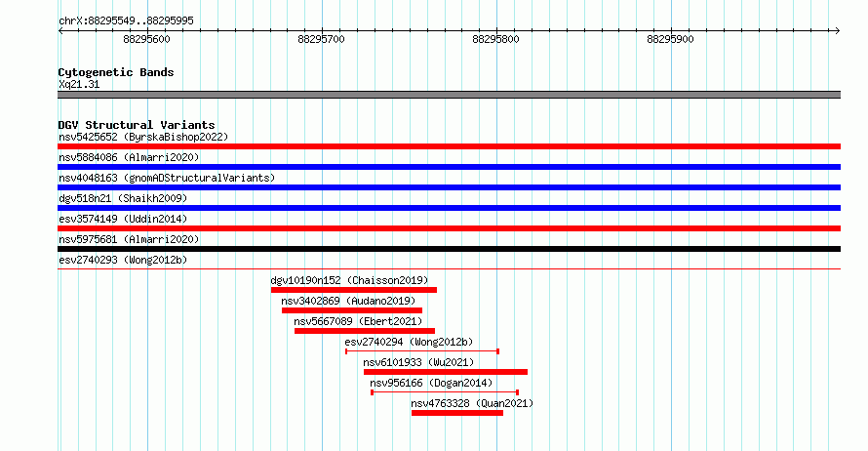The height and width of the screenshot is (451, 868).
Task: Open nsv5975681 (Almarri2020) variant label
Action: click(x=129, y=239)
